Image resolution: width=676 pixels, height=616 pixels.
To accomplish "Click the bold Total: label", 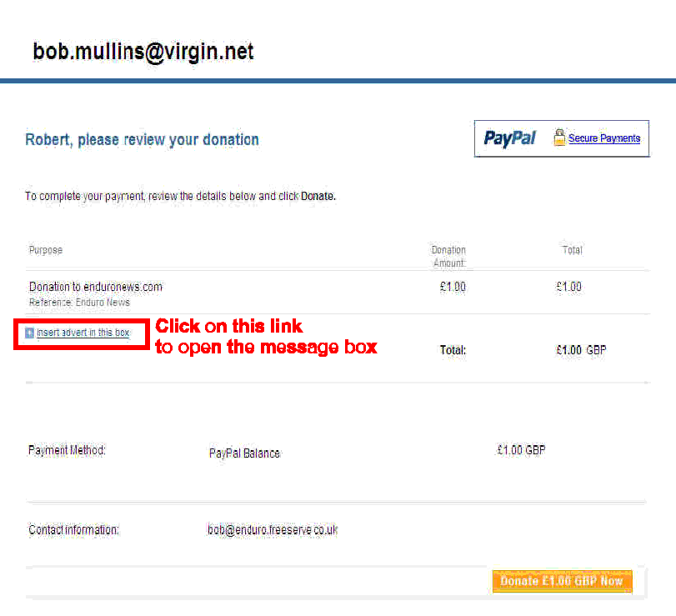I will tap(453, 350).
